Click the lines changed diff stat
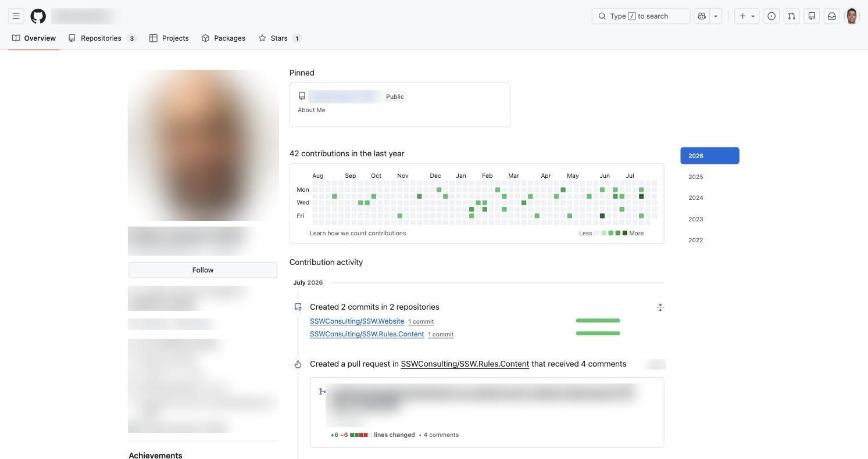 373,435
